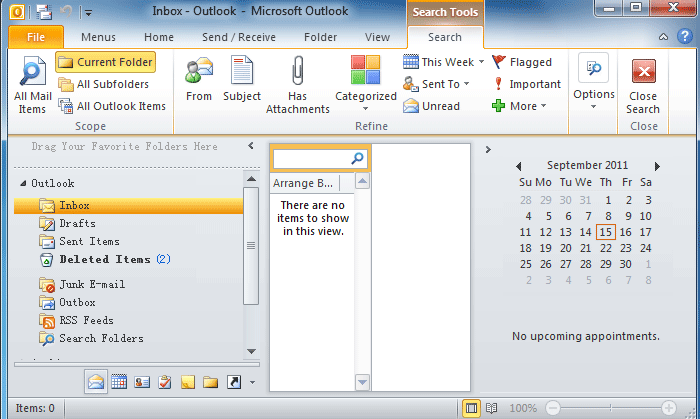Screen dimensions: 700x419
Task: Switch to Normal view in status bar
Action: (x=471, y=408)
